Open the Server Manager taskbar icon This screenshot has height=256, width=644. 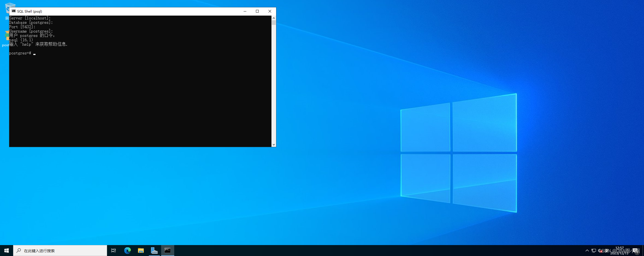click(154, 251)
